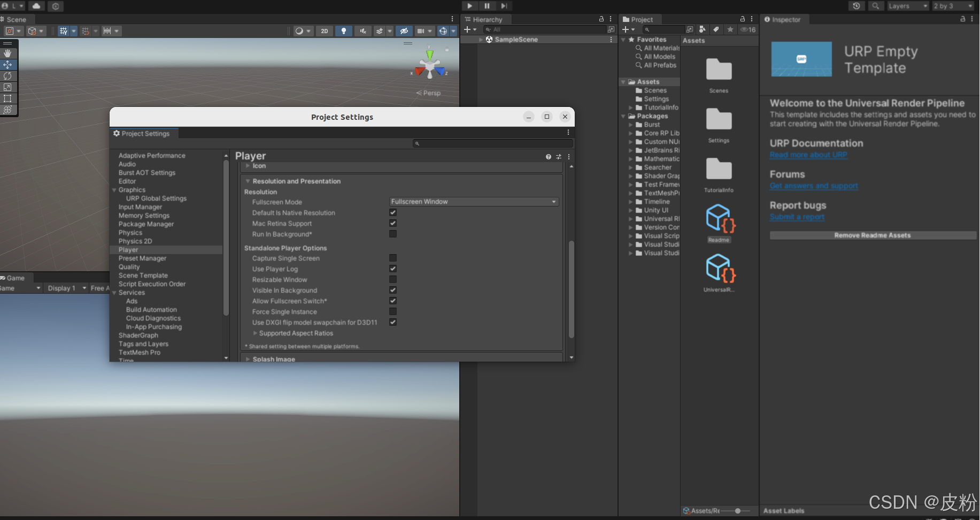The width and height of the screenshot is (980, 520).
Task: Click the Pause button
Action: 487,6
